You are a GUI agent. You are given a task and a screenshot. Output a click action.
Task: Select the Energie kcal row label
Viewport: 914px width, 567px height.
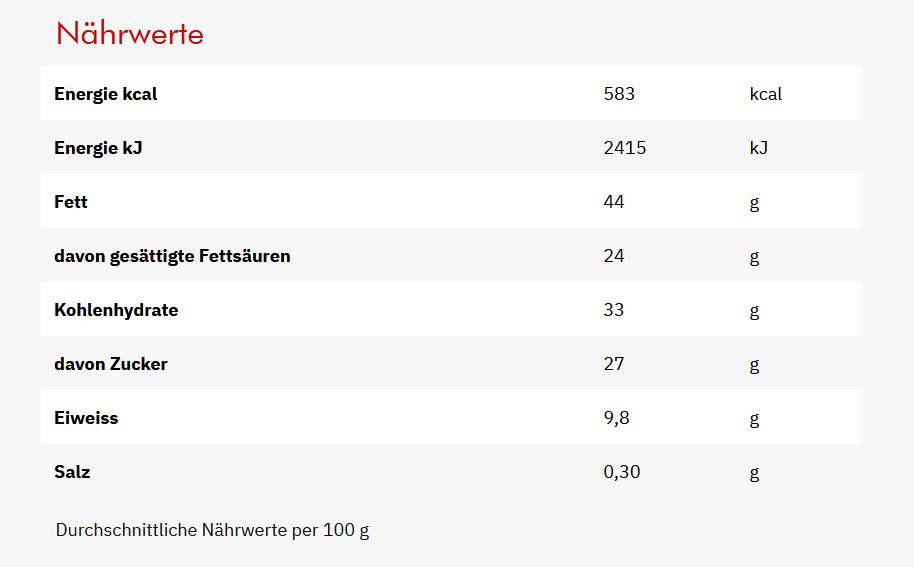pos(106,94)
